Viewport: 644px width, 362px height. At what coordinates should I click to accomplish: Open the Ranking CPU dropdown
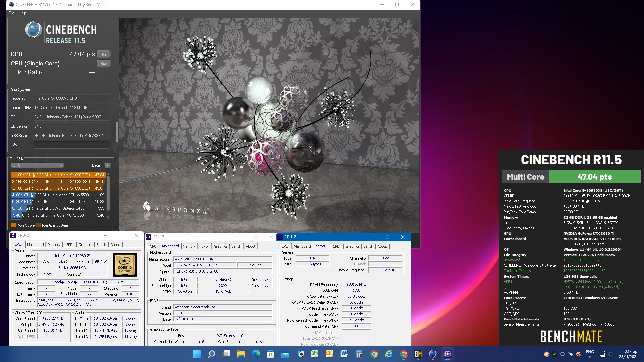37,165
